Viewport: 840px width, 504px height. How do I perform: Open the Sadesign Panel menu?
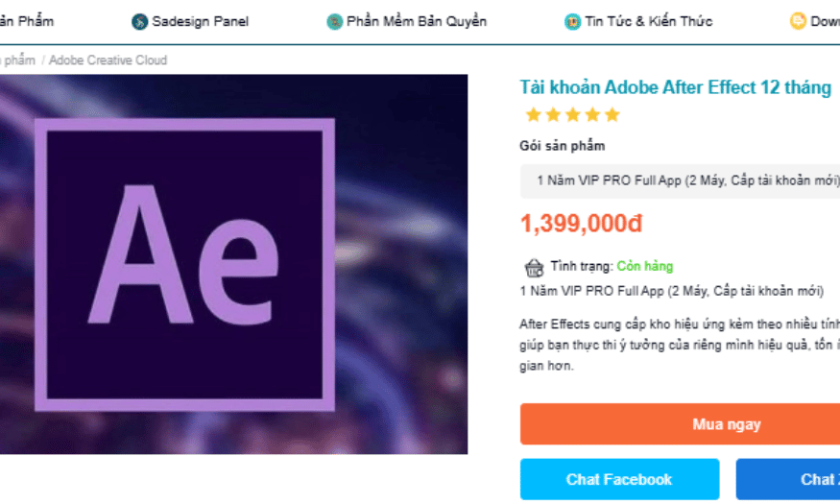click(200, 21)
